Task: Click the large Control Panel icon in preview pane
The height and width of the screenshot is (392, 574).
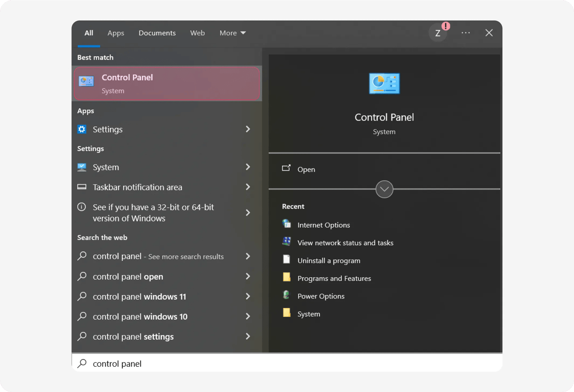Action: tap(384, 83)
